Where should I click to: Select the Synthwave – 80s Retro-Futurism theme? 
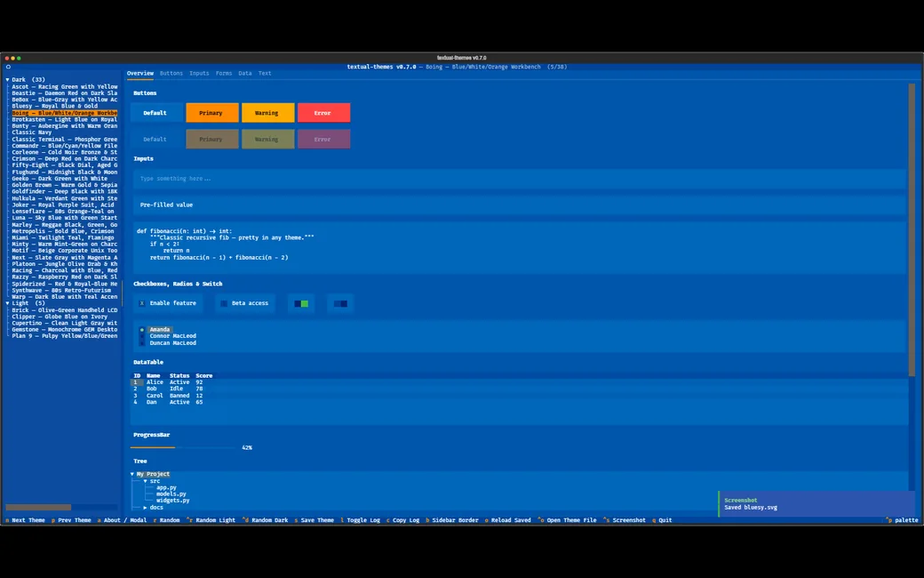[61, 290]
